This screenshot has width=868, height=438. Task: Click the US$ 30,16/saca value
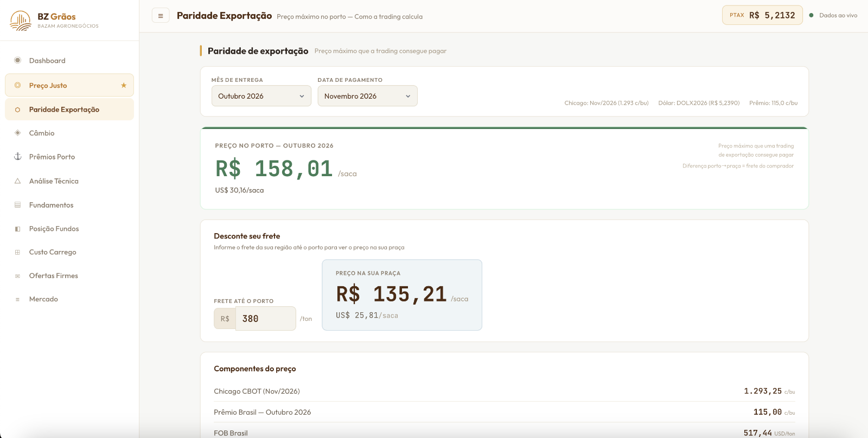click(239, 190)
